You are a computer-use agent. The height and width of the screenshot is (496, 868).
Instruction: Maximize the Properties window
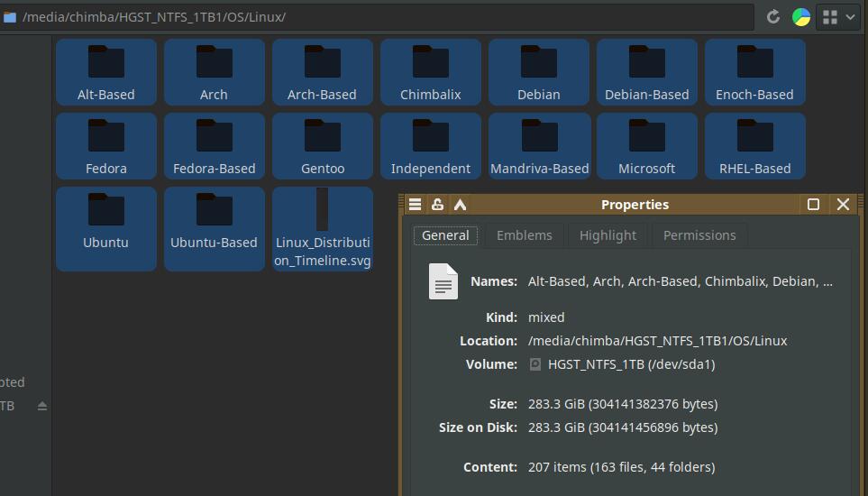[813, 205]
